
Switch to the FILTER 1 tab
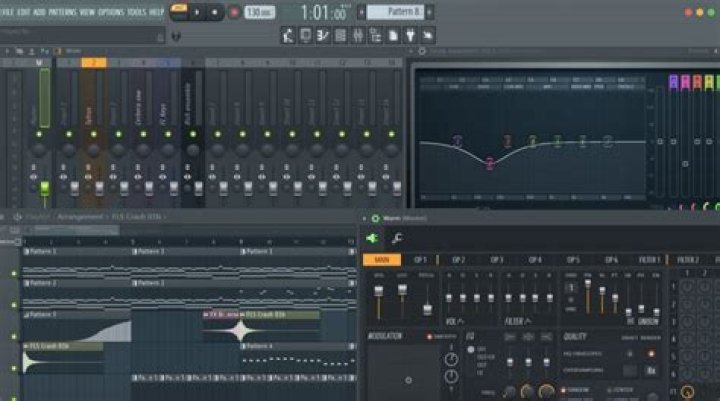(x=649, y=260)
